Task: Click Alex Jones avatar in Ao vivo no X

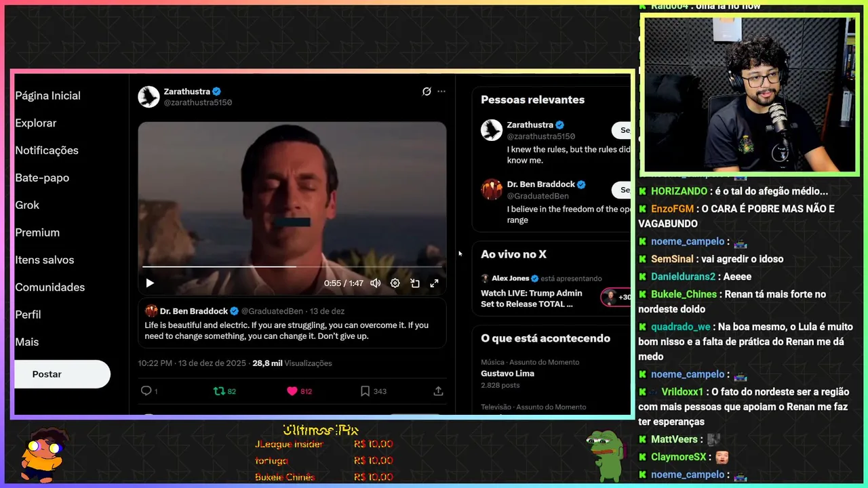Action: point(486,279)
